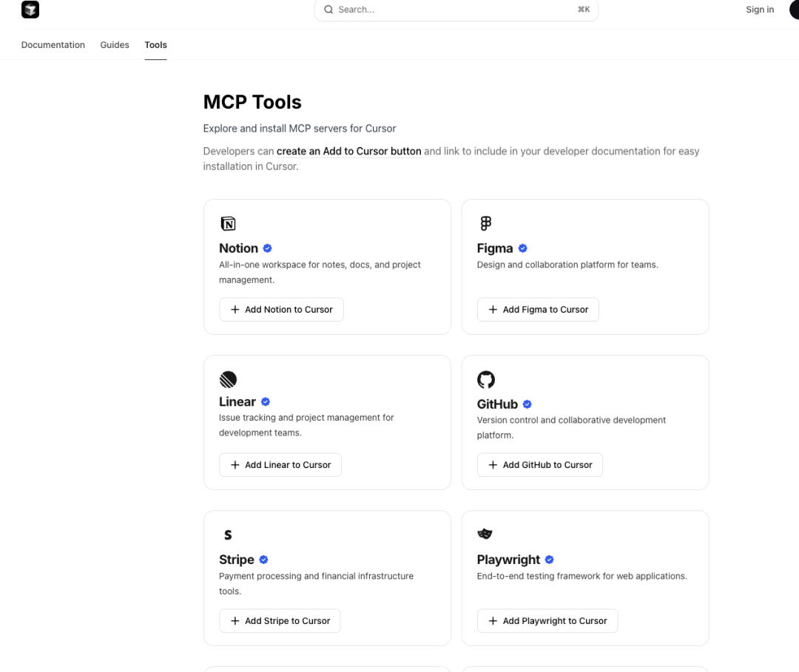Image resolution: width=799 pixels, height=672 pixels.
Task: Click the Stripe logo icon
Action: pyautogui.click(x=228, y=534)
